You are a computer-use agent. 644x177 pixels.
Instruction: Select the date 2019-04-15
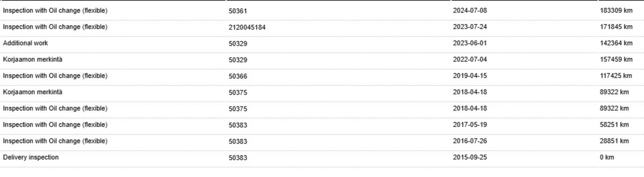470,76
